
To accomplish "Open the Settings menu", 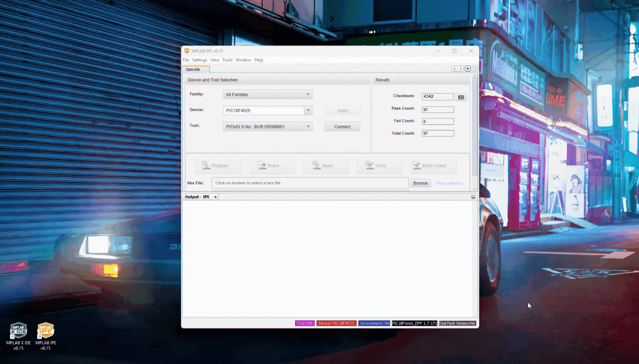I will point(199,60).
